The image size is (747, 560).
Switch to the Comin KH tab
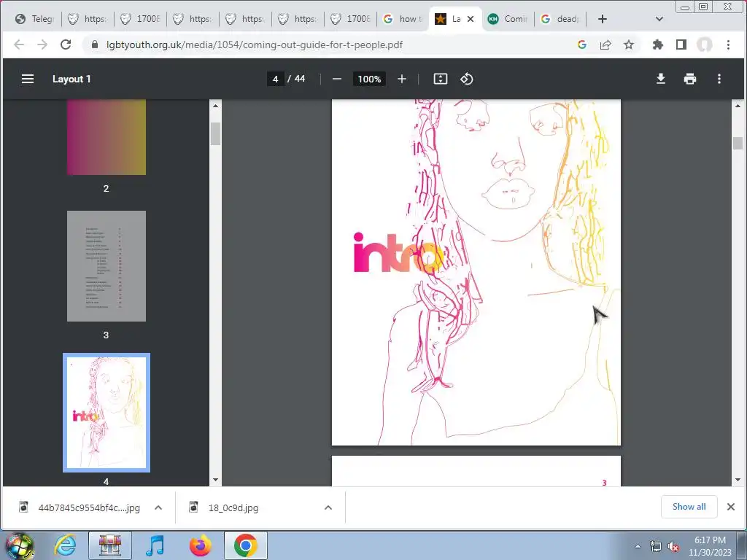click(508, 19)
